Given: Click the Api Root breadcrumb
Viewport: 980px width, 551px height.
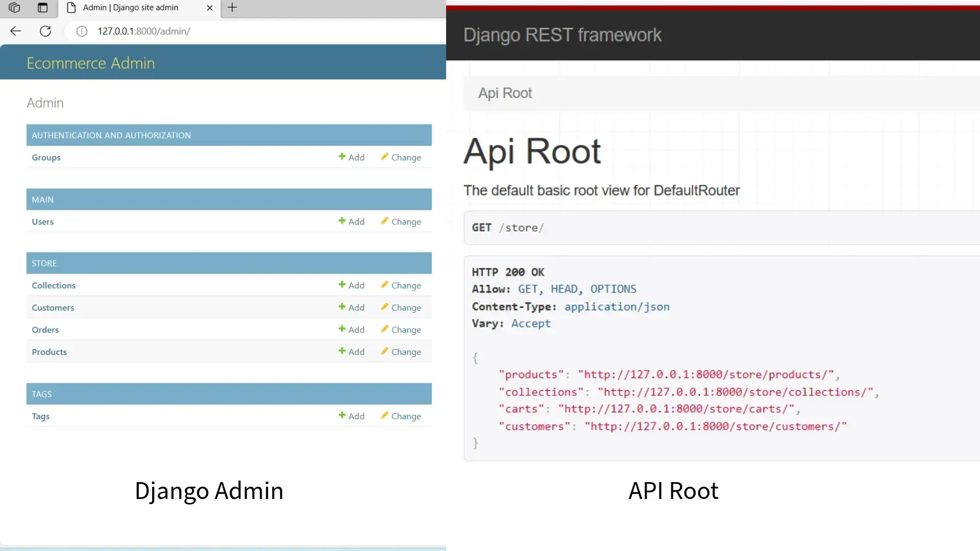Looking at the screenshot, I should (505, 93).
